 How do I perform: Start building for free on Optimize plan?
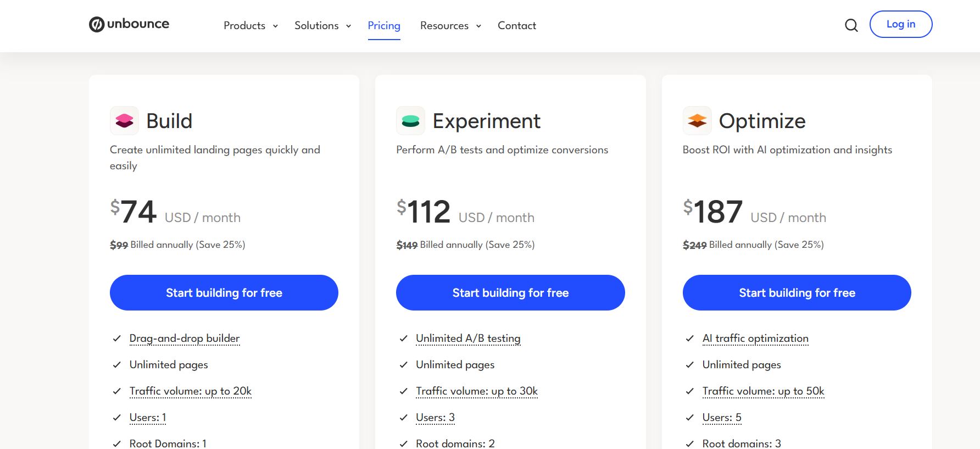[797, 292]
